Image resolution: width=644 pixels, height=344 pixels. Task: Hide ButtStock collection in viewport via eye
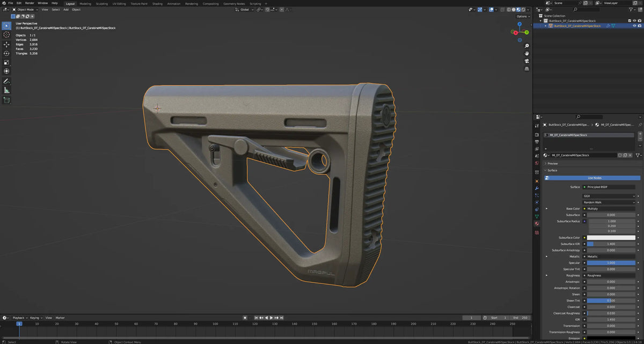(634, 21)
